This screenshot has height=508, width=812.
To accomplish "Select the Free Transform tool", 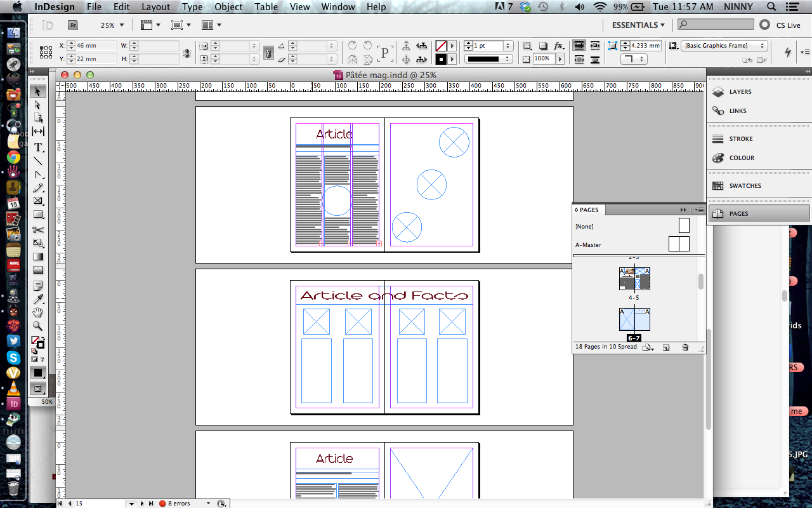I will point(38,243).
